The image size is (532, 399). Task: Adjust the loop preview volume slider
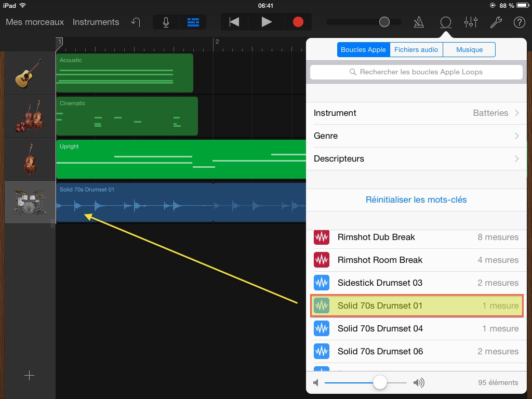[x=380, y=382]
